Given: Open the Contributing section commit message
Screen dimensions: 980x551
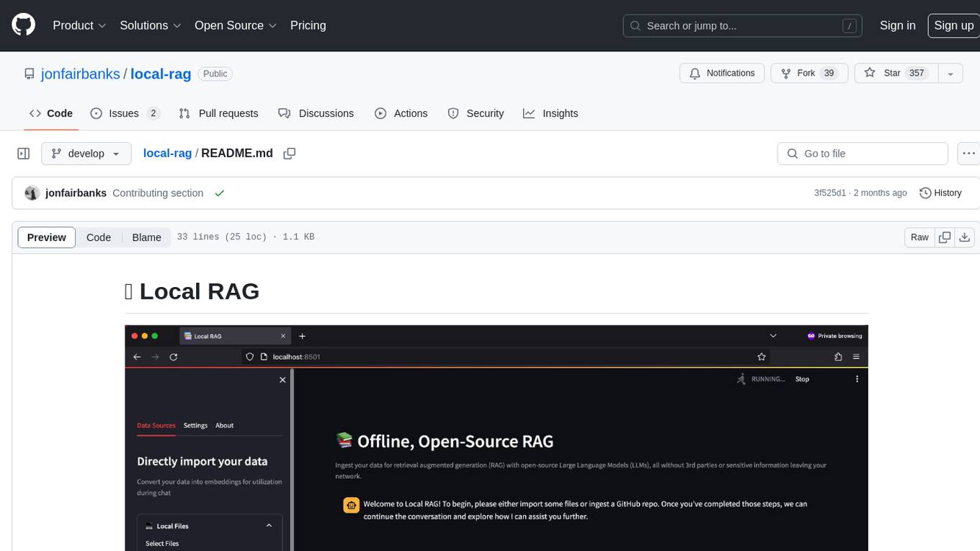Looking at the screenshot, I should click(158, 193).
